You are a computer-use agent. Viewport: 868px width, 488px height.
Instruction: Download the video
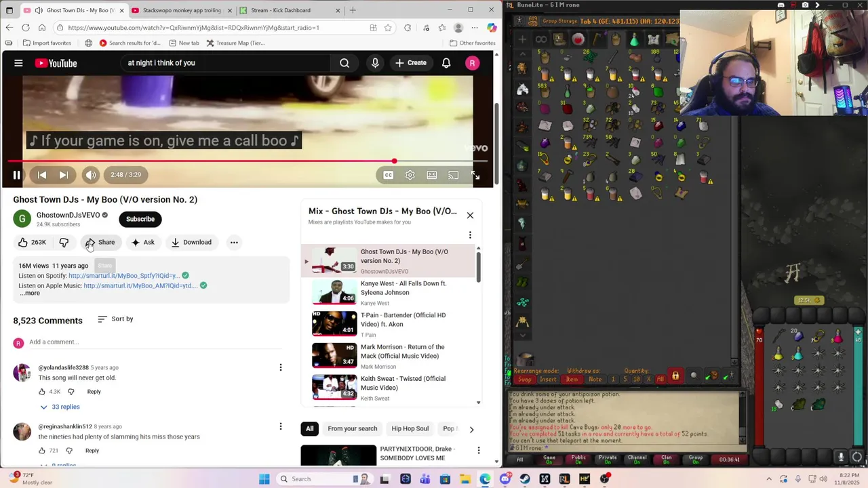[x=191, y=242]
